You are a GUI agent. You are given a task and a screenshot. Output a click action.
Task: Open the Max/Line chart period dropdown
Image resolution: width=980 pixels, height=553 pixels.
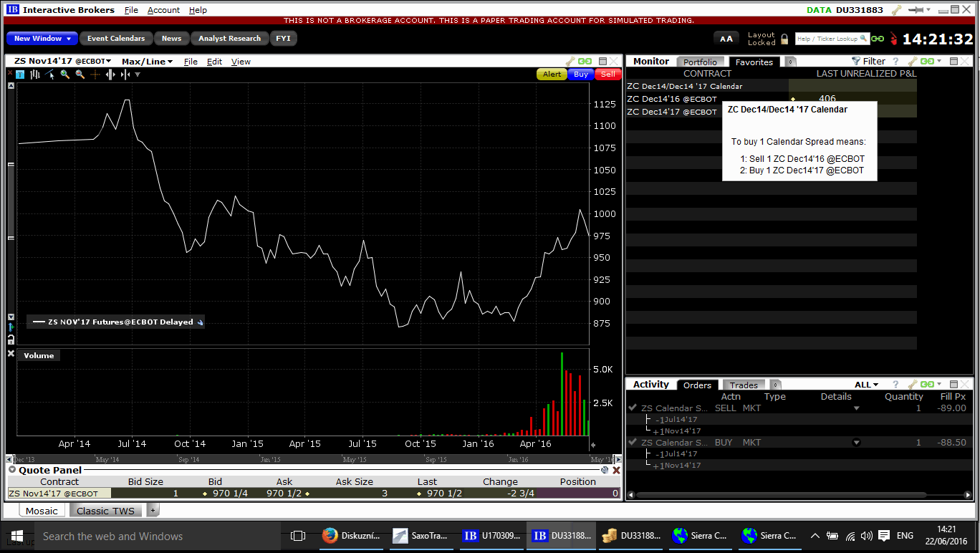click(x=148, y=62)
